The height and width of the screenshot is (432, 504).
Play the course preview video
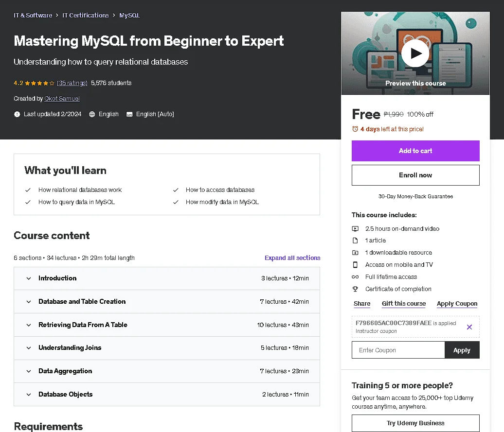point(415,53)
